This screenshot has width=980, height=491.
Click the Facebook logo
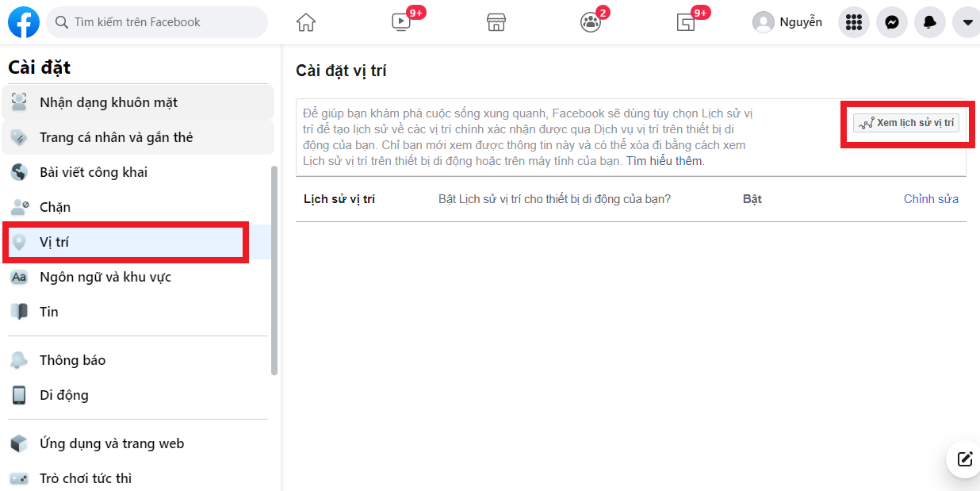click(x=23, y=22)
